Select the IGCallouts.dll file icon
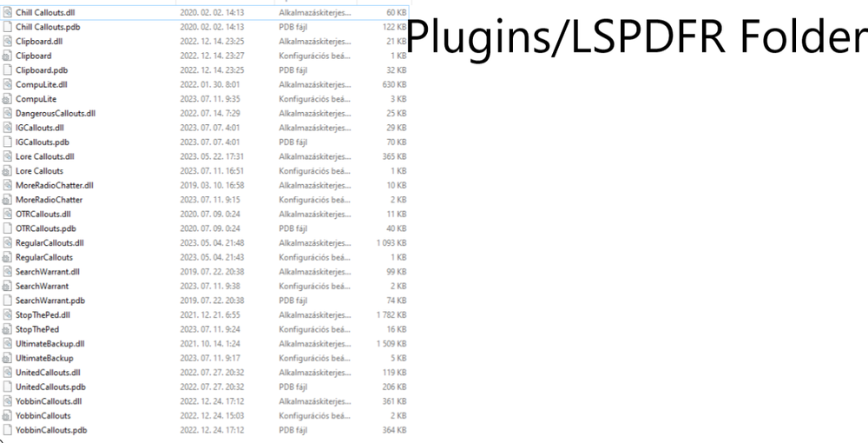 click(x=7, y=128)
